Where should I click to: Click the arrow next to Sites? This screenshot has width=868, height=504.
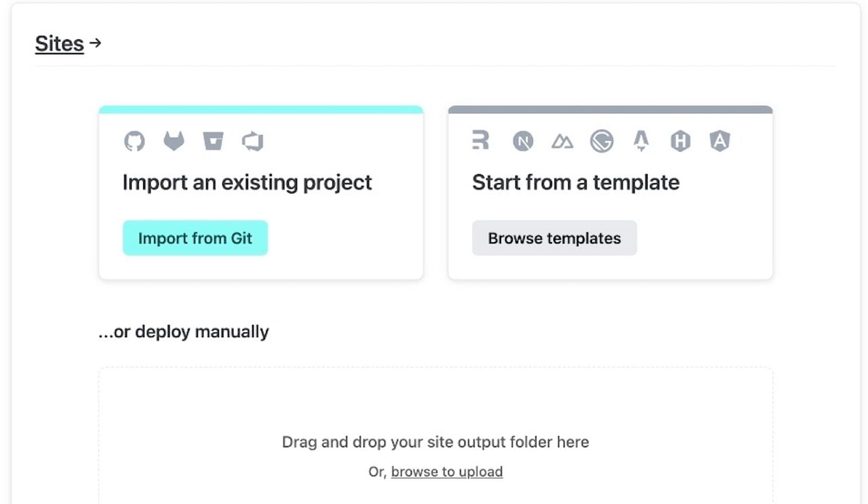click(x=95, y=42)
